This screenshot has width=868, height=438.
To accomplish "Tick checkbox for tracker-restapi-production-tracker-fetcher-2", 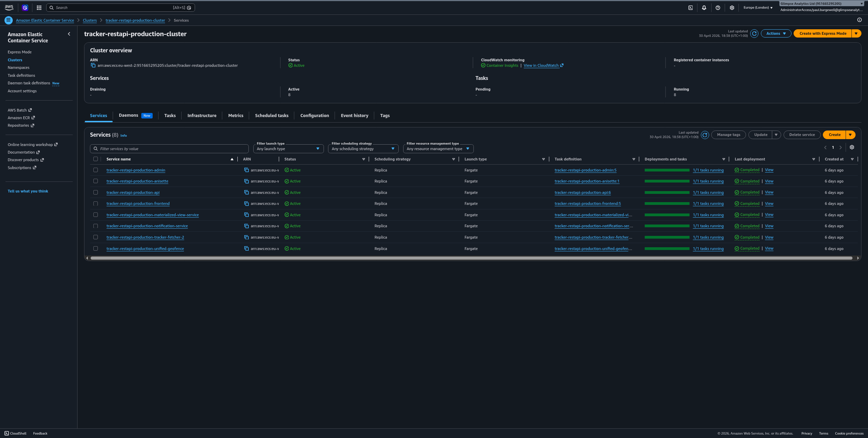I will coord(95,237).
